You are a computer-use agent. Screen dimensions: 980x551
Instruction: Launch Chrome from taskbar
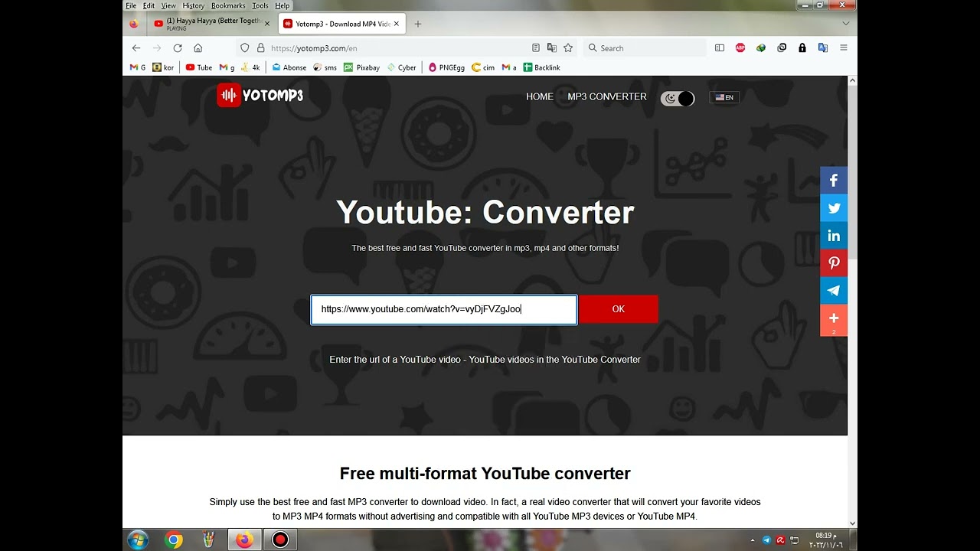[174, 540]
